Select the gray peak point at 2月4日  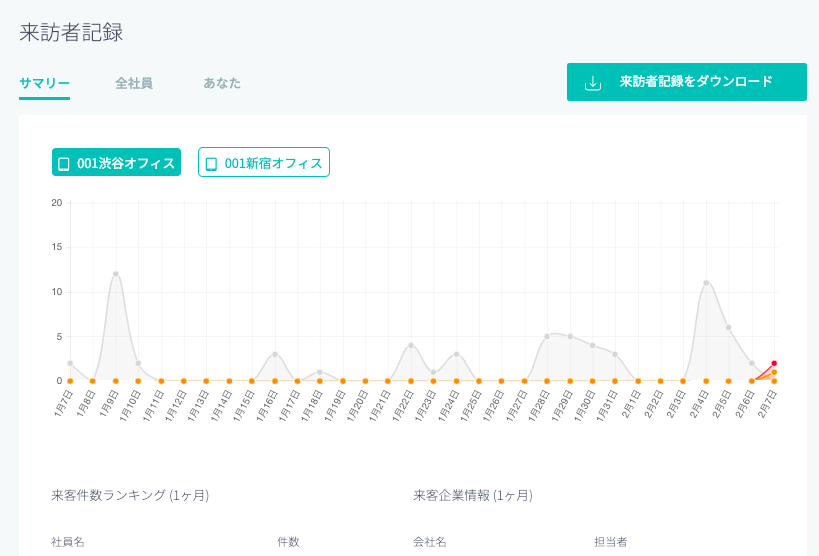coord(706,283)
